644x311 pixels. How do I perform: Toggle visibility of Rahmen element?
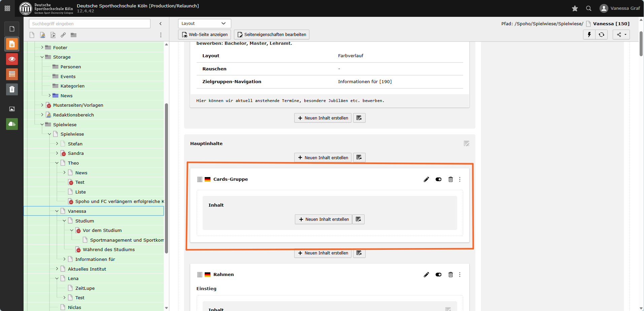point(438,275)
